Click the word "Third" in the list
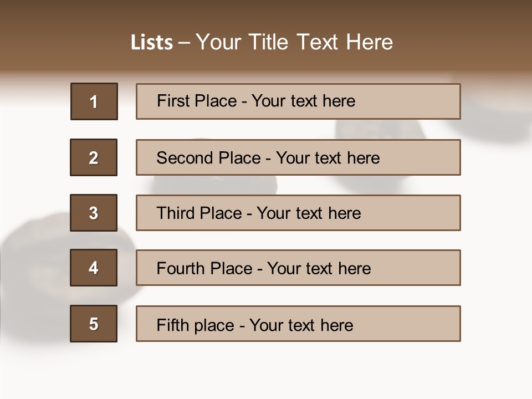 [x=176, y=213]
